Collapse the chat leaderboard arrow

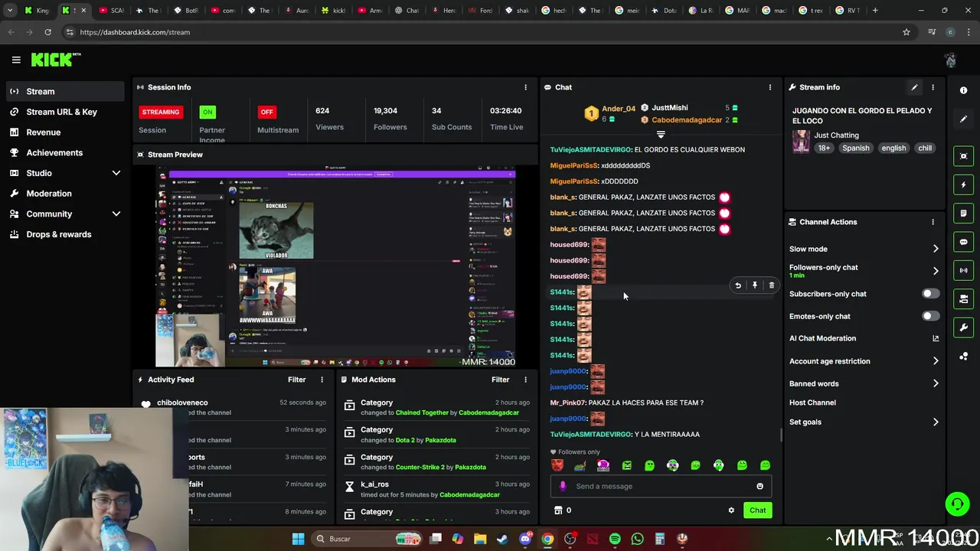[x=661, y=135]
